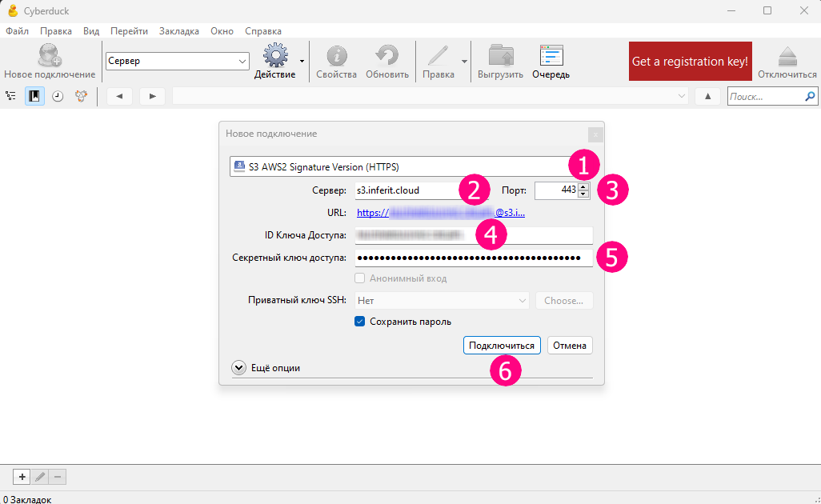This screenshot has height=504, width=821.
Task: Open the https URL link
Action: click(x=441, y=213)
